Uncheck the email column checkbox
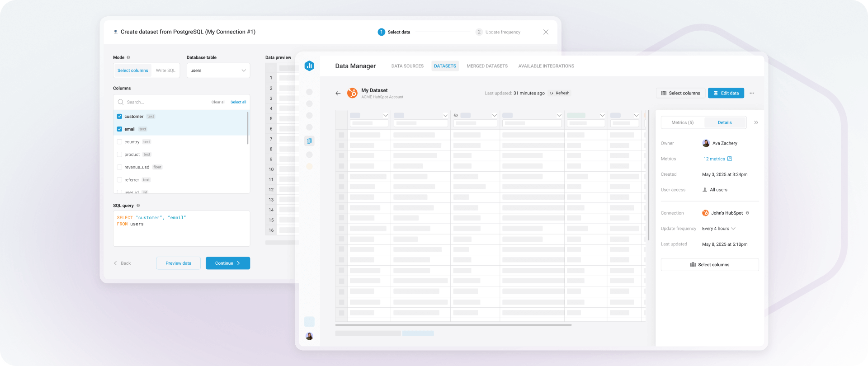The image size is (868, 366). click(x=119, y=129)
